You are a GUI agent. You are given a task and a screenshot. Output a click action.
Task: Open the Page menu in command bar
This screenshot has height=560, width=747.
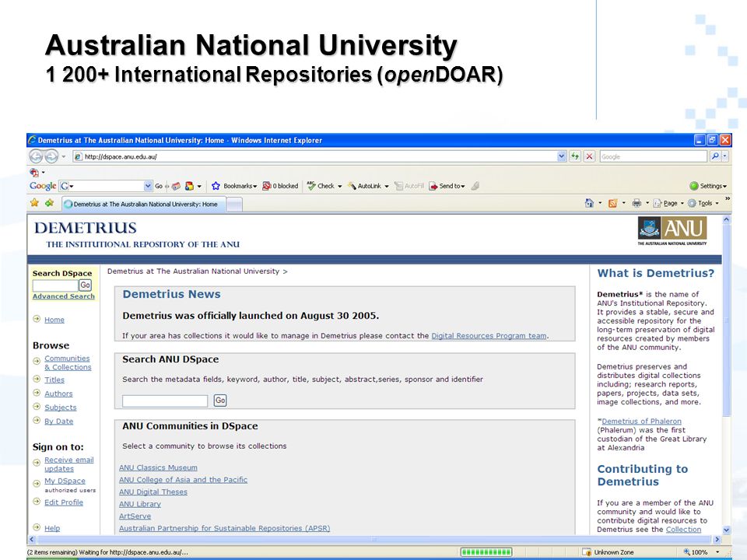(668, 203)
